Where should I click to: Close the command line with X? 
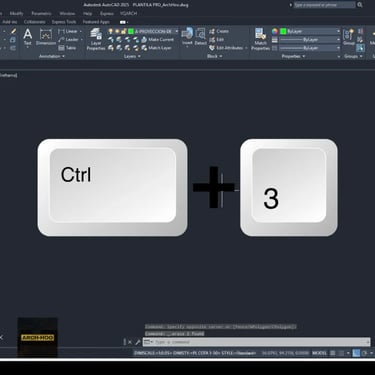click(x=130, y=342)
